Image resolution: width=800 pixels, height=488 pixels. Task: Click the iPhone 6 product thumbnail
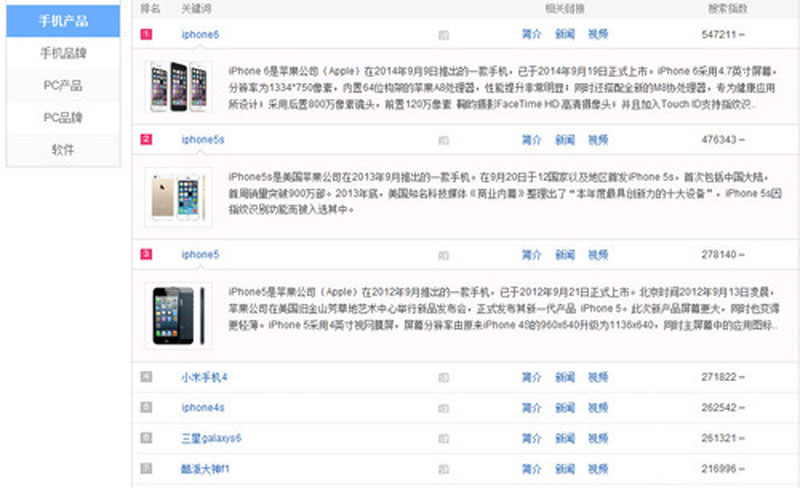tap(178, 87)
